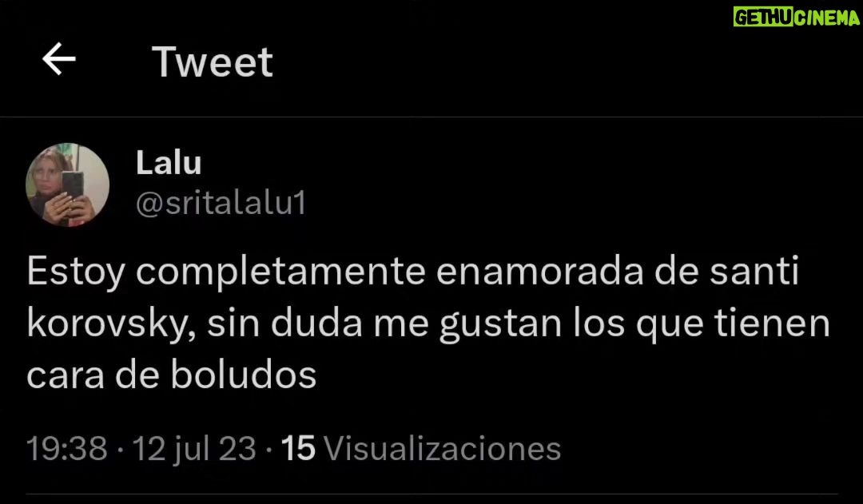Click the phrase sin duda in tweet
Screen dimensions: 863x504
[284, 324]
